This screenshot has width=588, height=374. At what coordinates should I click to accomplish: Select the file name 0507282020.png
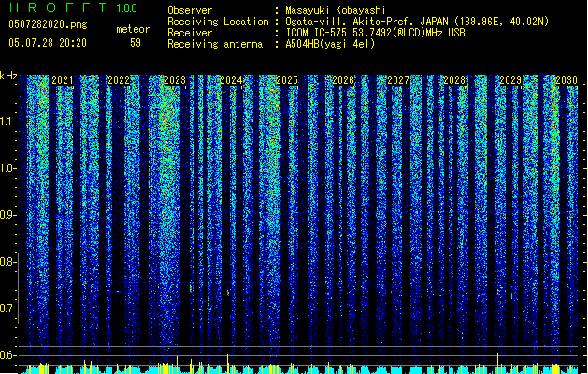(48, 24)
